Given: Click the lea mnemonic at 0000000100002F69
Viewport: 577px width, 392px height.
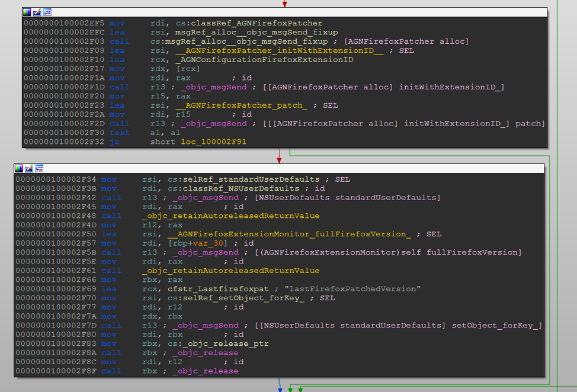Looking at the screenshot, I should pyautogui.click(x=108, y=289).
